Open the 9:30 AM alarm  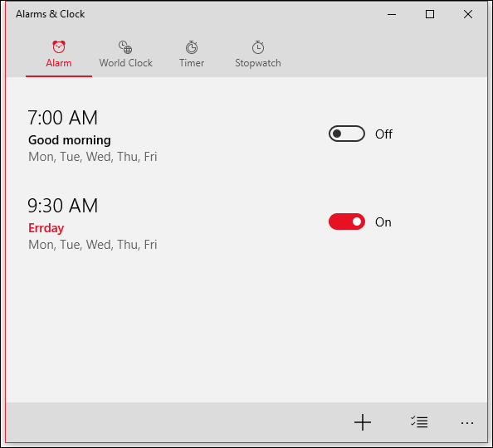62,206
